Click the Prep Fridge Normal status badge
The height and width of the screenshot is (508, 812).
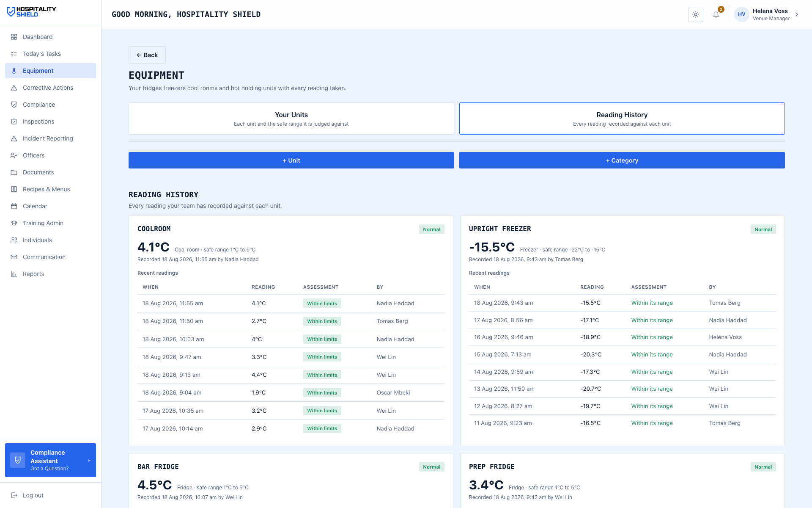click(x=763, y=467)
